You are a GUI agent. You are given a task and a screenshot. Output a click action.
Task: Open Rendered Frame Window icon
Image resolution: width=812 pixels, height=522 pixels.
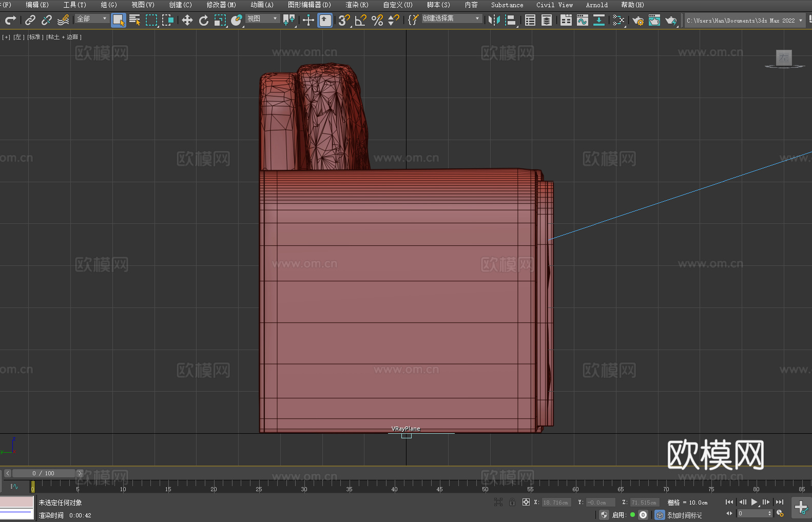pyautogui.click(x=654, y=20)
